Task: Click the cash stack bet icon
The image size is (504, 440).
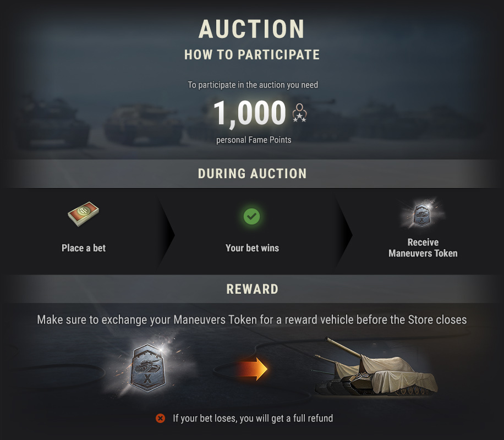Action: point(84,215)
